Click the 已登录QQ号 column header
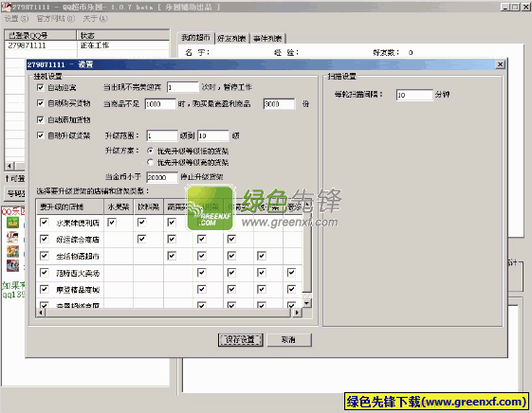 (41, 35)
